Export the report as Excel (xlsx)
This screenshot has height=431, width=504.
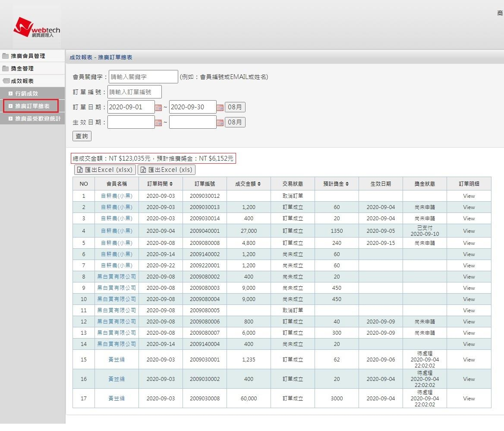tap(105, 170)
